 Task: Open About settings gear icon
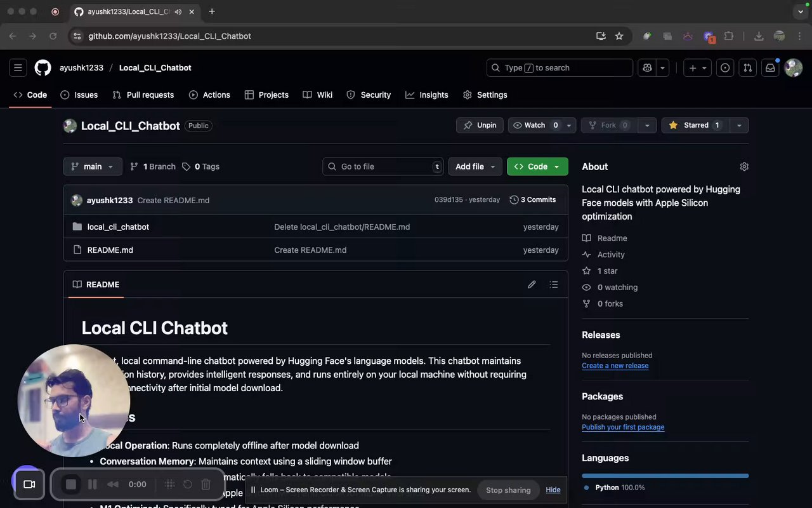coord(744,166)
